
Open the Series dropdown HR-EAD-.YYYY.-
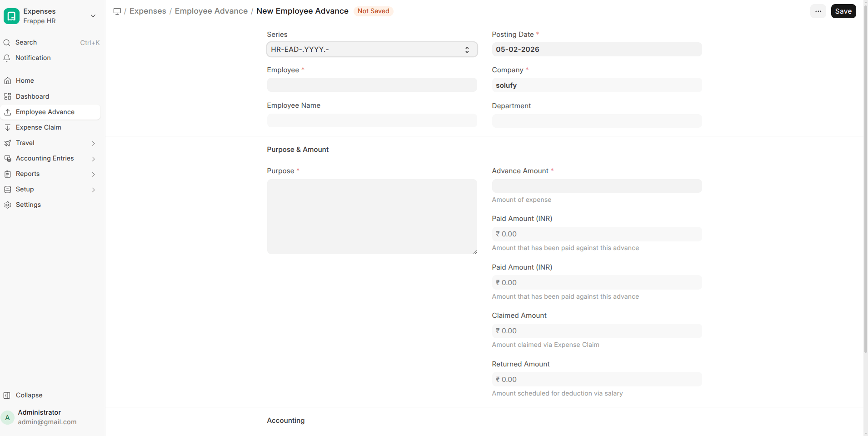coord(371,50)
